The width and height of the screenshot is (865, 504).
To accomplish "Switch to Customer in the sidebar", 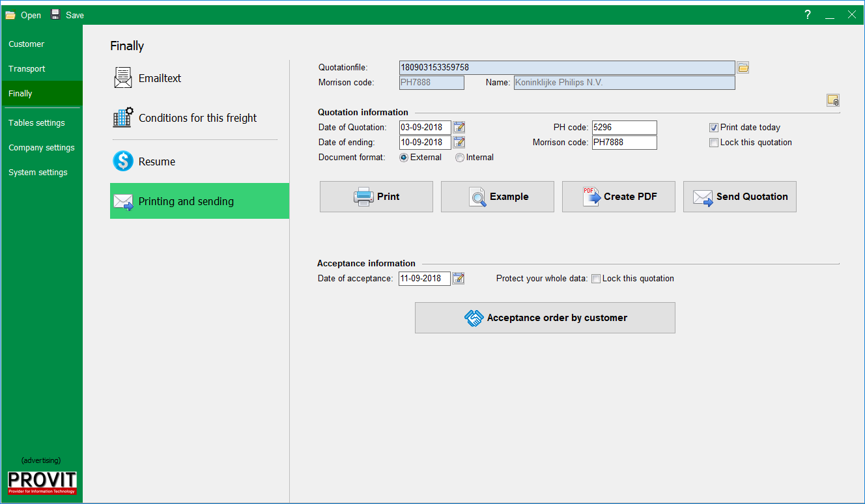I will click(x=27, y=44).
